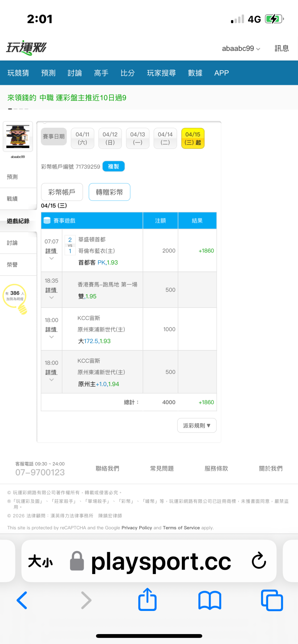Viewport: 298px width, 644px height.
Task: Open the abaabc99 account dropdown
Action: point(241,48)
